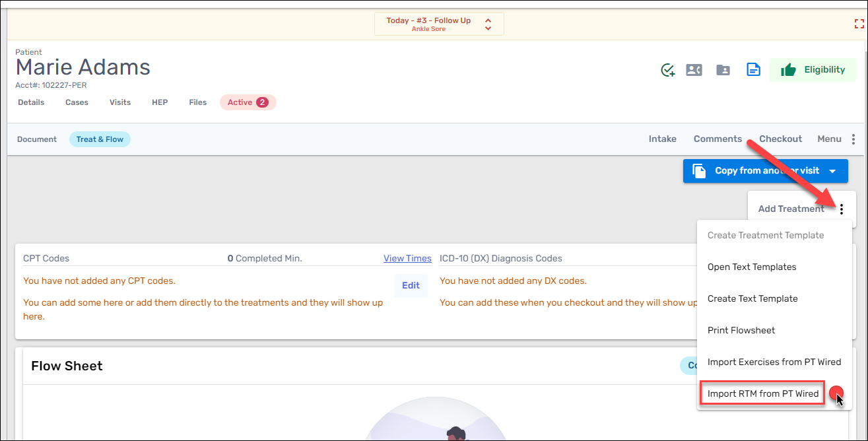Click the add task checkmark icon

(668, 70)
